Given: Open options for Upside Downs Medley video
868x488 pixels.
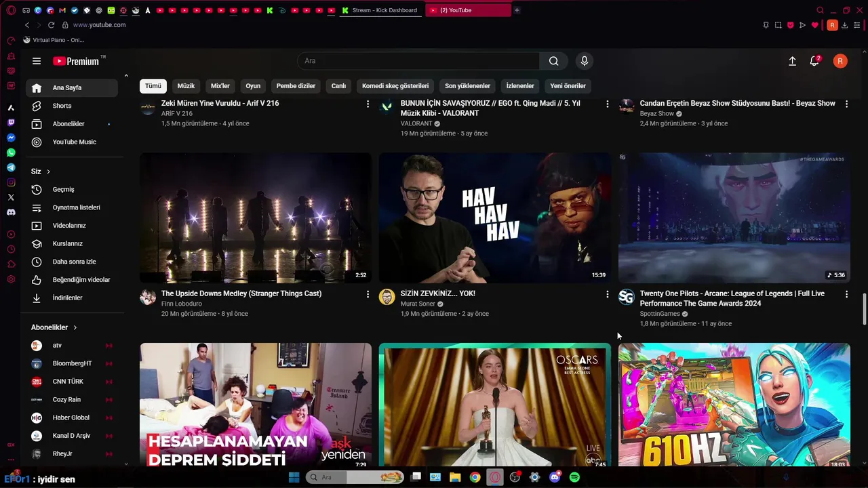Looking at the screenshot, I should coord(368,294).
